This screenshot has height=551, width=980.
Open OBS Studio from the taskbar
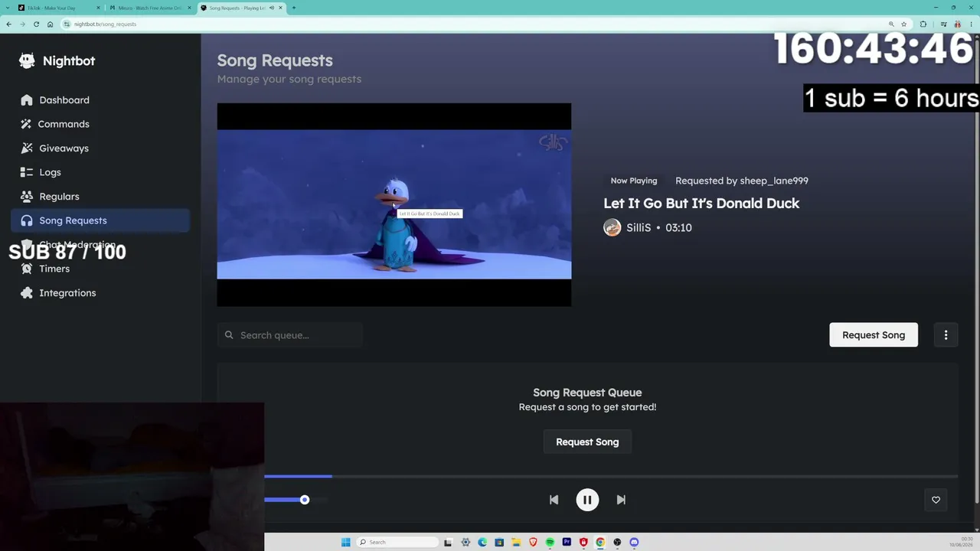click(617, 542)
